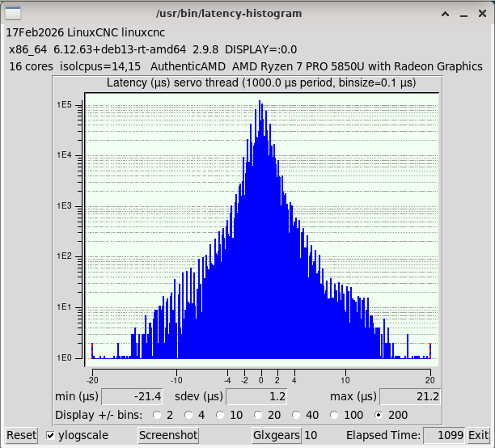
Task: Select the 4 bins radio option
Action: [x=189, y=416]
